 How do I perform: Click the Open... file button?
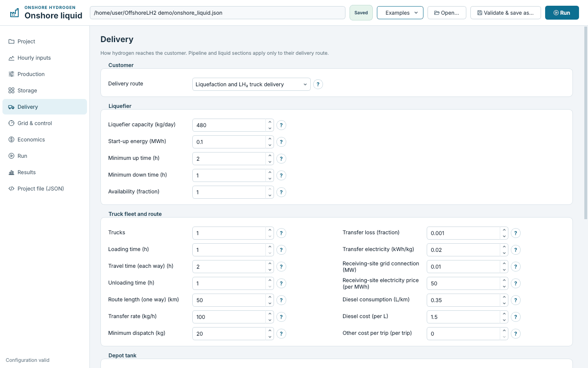click(x=447, y=13)
